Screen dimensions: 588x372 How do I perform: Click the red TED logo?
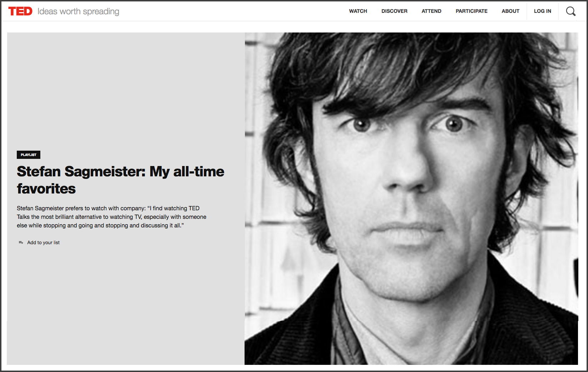(20, 11)
